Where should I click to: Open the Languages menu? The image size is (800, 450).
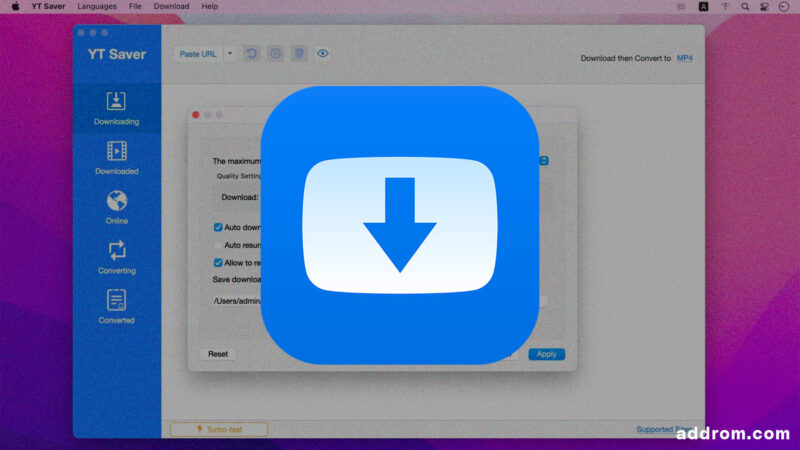[x=97, y=7]
